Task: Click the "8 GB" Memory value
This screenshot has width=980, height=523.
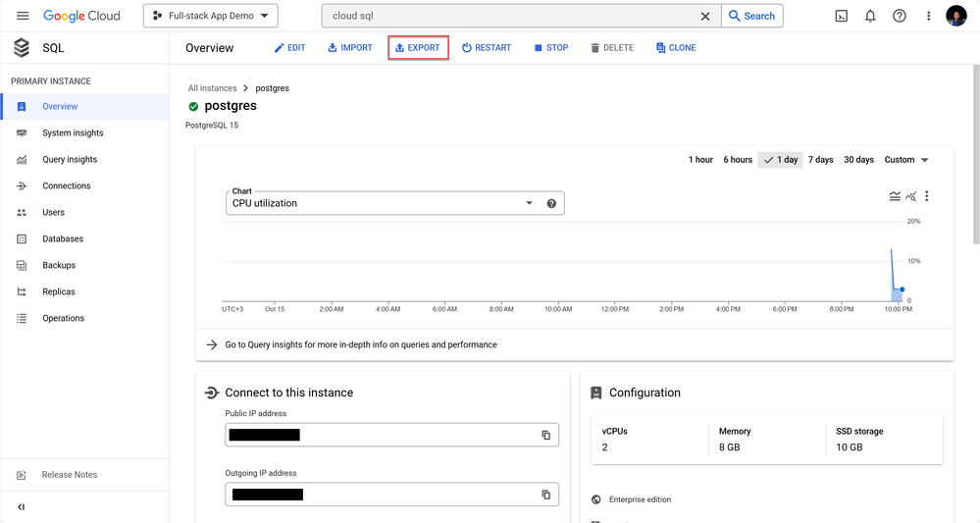Action: [x=730, y=447]
